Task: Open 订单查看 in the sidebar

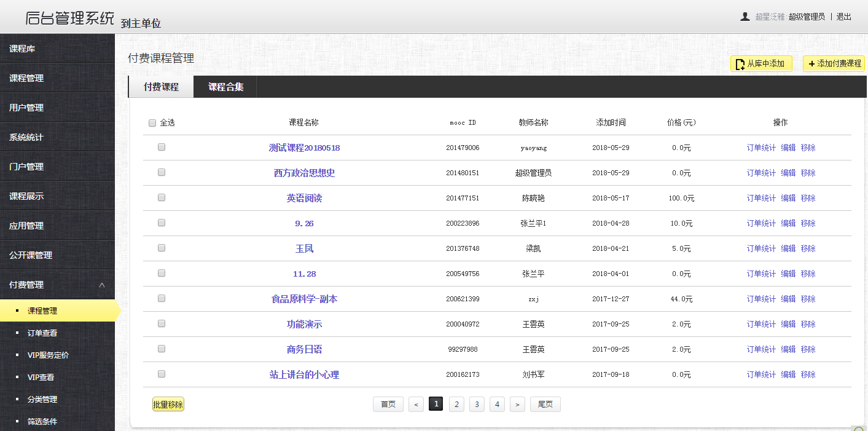Action: (42, 333)
